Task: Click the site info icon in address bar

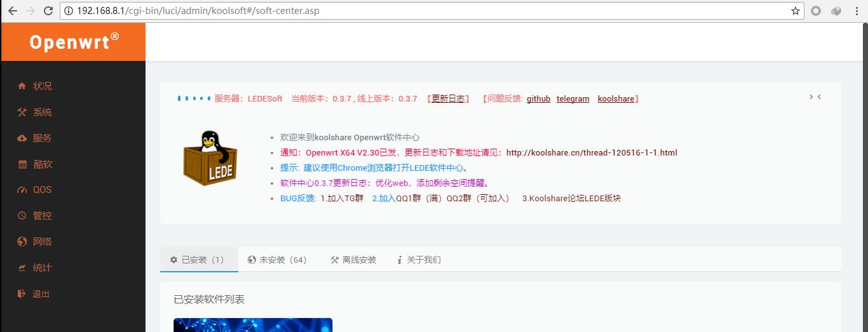Action: pyautogui.click(x=69, y=11)
